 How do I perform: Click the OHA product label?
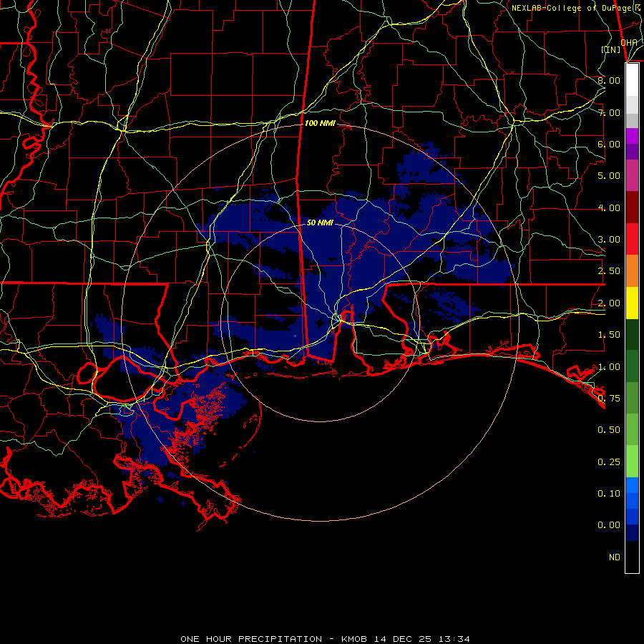tap(629, 43)
